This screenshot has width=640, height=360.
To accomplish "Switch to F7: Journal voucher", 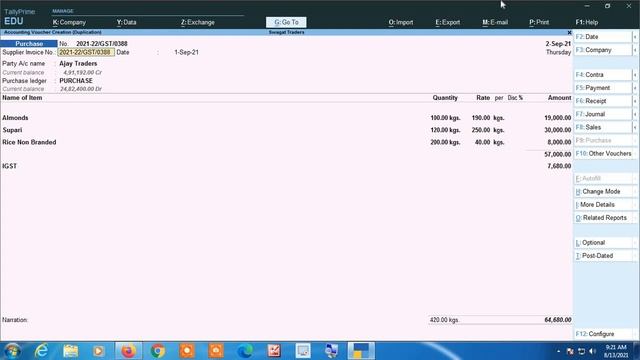I will (602, 114).
